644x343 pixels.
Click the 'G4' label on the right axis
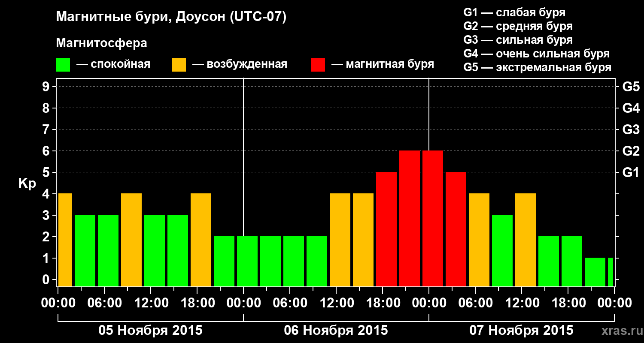click(631, 108)
